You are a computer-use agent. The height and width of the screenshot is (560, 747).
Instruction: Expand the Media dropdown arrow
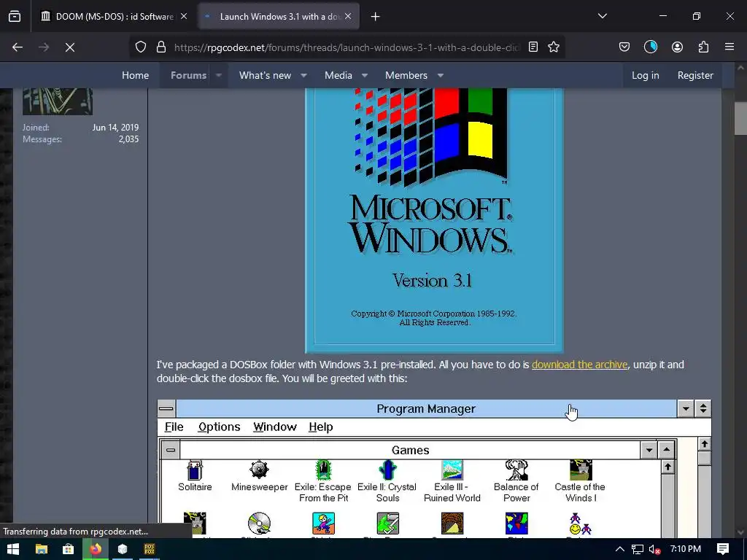click(365, 75)
